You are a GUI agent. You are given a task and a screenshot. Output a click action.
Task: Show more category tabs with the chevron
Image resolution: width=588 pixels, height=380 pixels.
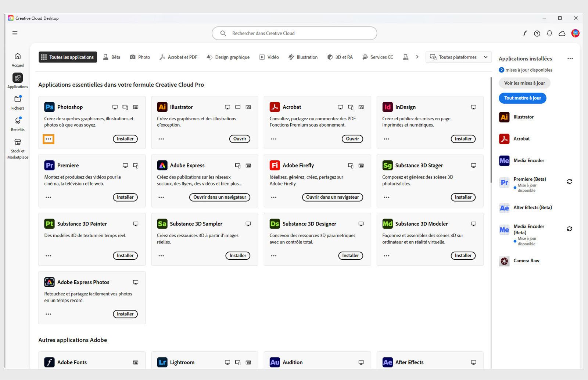[x=417, y=57]
